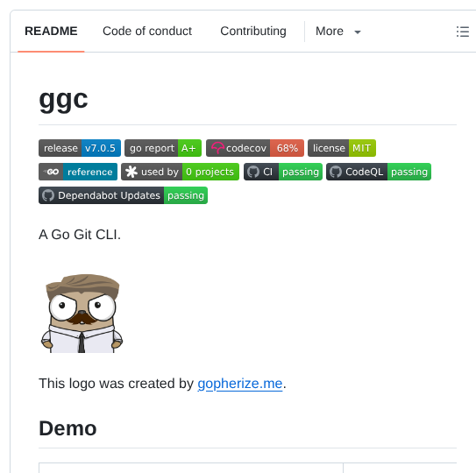Click the Demo heading
This screenshot has width=476, height=473.
(67, 428)
